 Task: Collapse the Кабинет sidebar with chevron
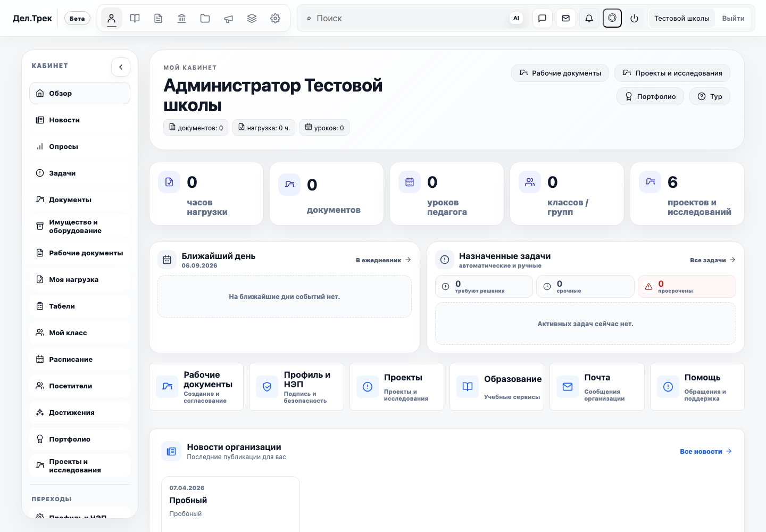click(121, 67)
